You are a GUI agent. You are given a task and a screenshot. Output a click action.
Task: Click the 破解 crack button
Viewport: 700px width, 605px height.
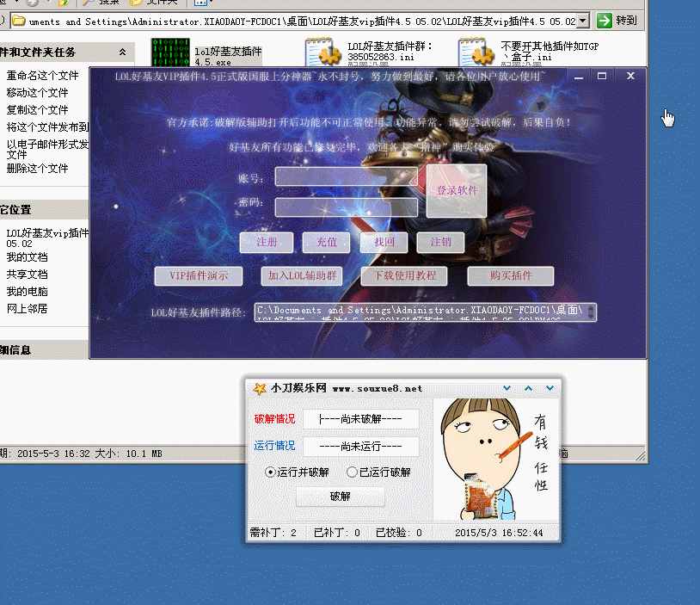(x=341, y=497)
